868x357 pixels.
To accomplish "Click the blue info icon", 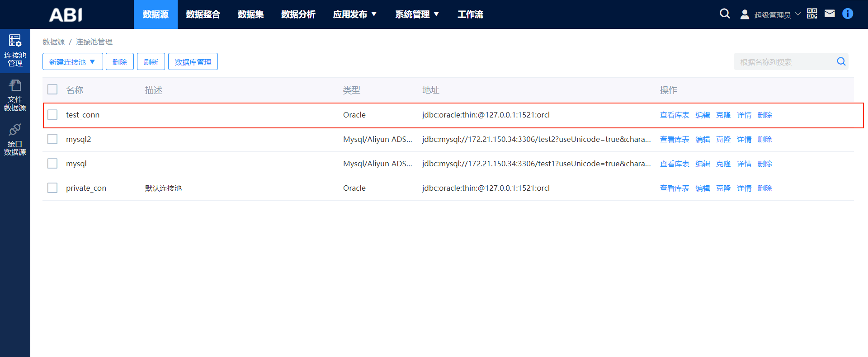I will click(x=848, y=14).
